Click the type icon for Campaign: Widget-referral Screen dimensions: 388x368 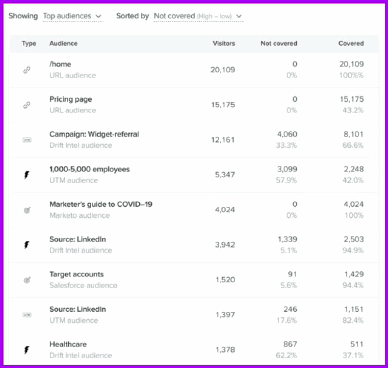click(x=27, y=140)
